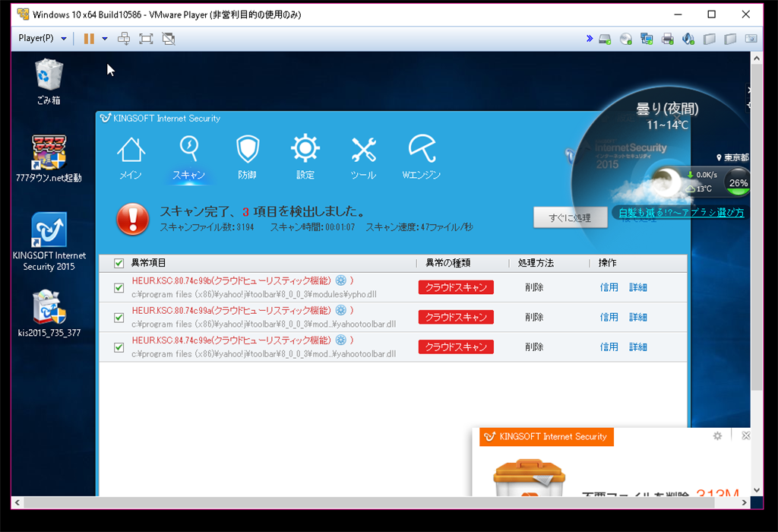Open the メイン home tab
Screen dimensions: 778x532
pos(131,157)
